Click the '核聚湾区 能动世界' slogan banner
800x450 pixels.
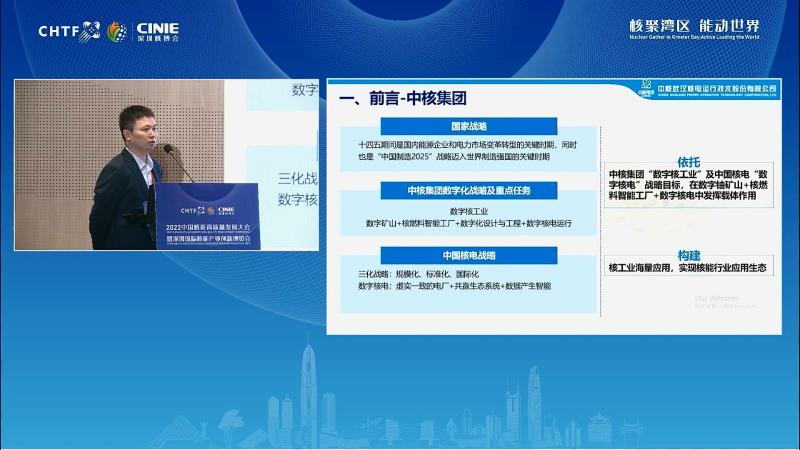click(694, 27)
